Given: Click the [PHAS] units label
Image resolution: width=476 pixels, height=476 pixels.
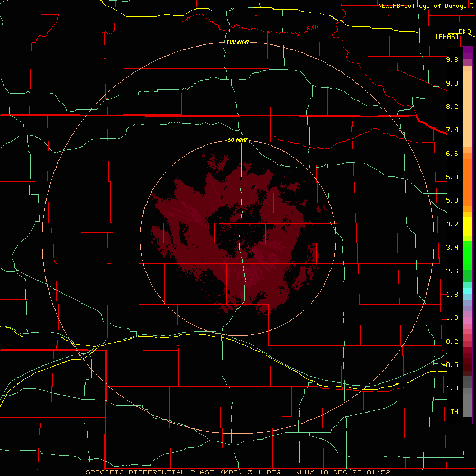Looking at the screenshot, I should [x=447, y=36].
